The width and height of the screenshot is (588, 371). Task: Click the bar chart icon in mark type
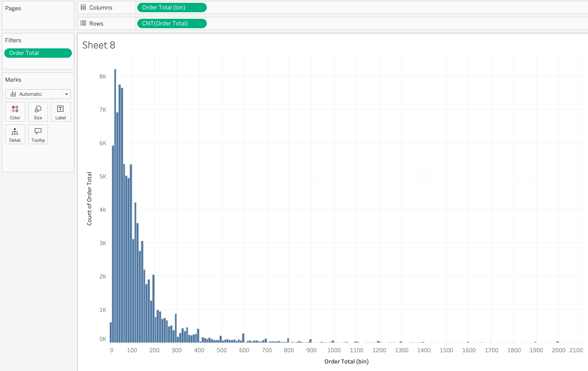click(x=13, y=94)
